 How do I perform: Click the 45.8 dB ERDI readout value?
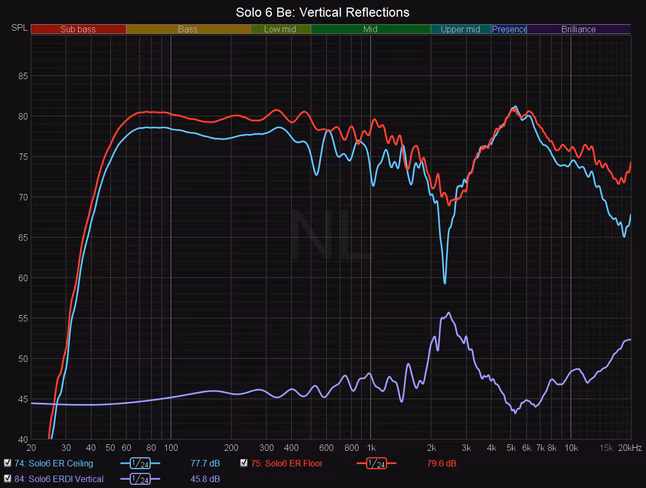(x=205, y=479)
